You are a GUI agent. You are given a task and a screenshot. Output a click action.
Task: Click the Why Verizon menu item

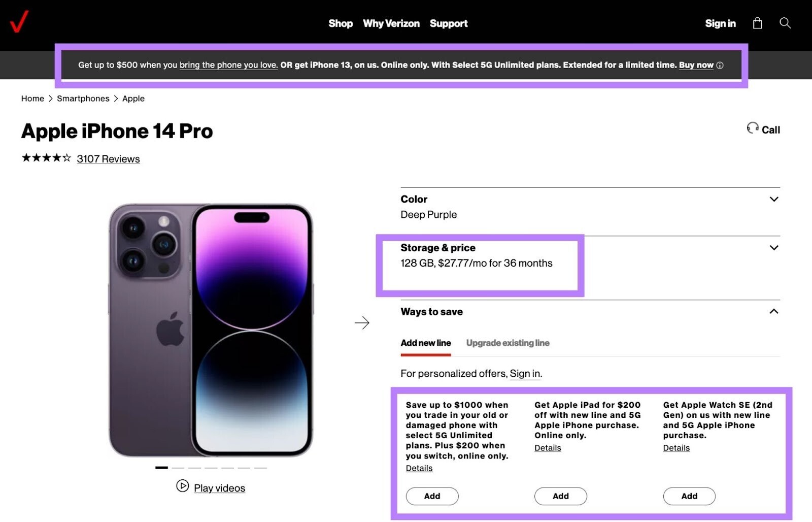[391, 23]
